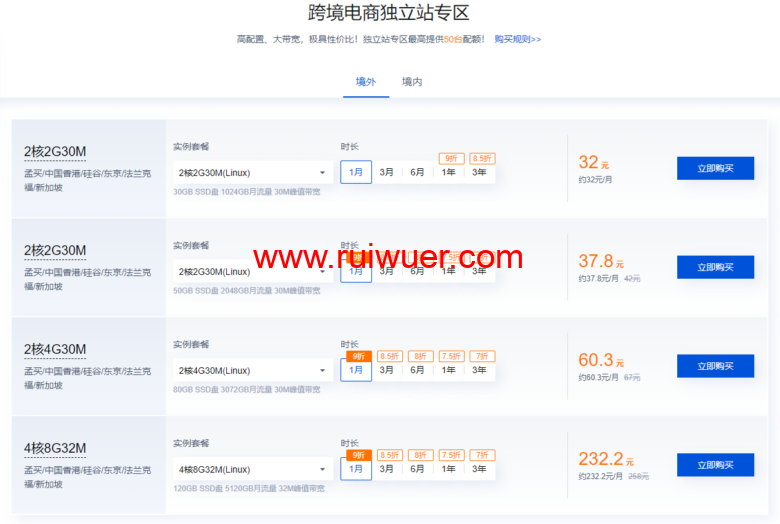Open the 购买规则>> link
Viewport: 780px width, 524px height.
pyautogui.click(x=517, y=39)
